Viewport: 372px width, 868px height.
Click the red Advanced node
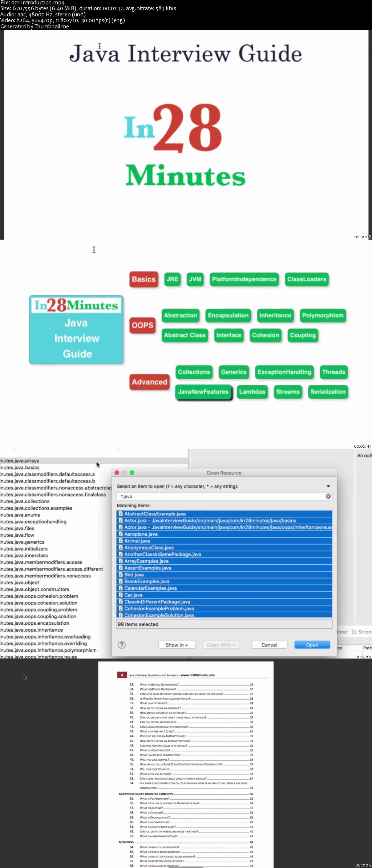(x=149, y=382)
